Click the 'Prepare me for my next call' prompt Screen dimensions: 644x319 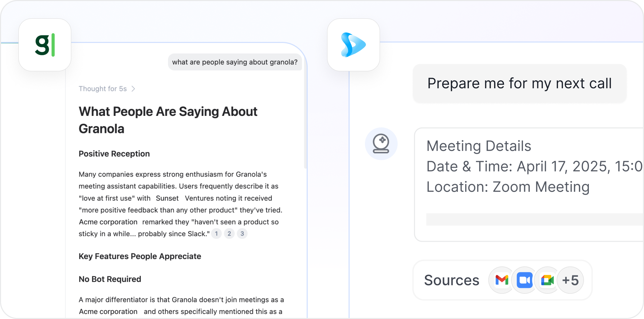tap(520, 83)
